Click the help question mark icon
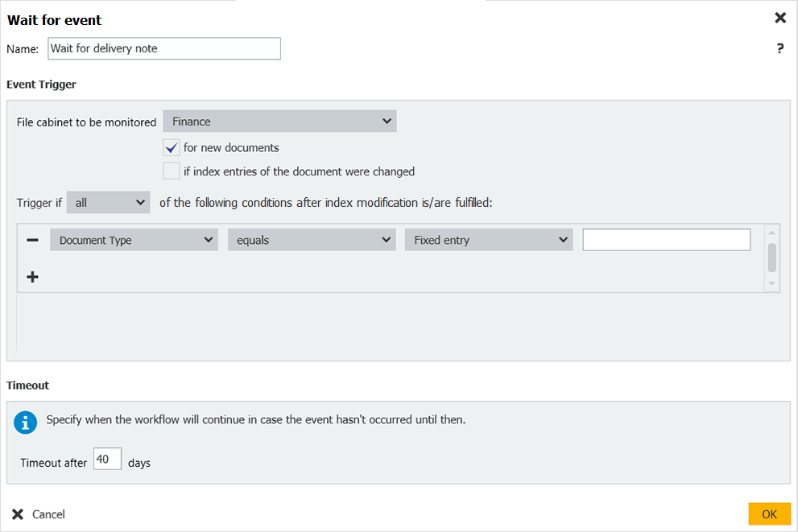Image resolution: width=798 pixels, height=532 pixels. point(779,49)
